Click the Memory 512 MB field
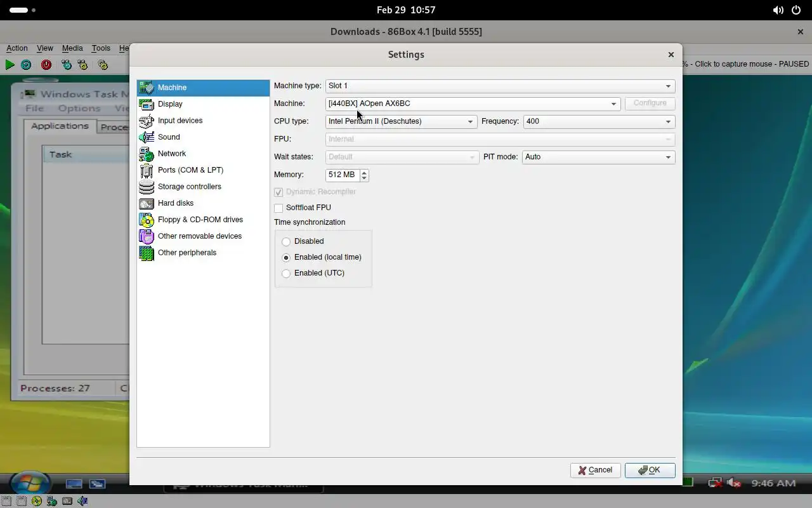This screenshot has width=812, height=508. click(343, 175)
